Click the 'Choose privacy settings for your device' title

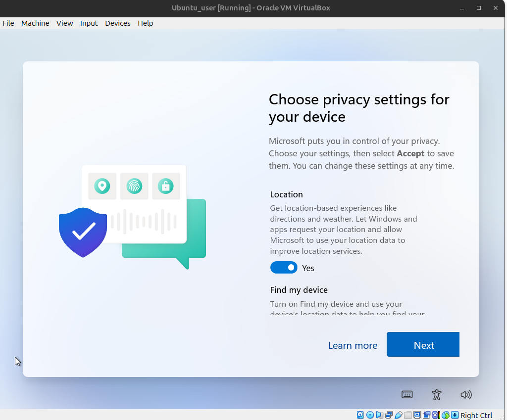(359, 108)
